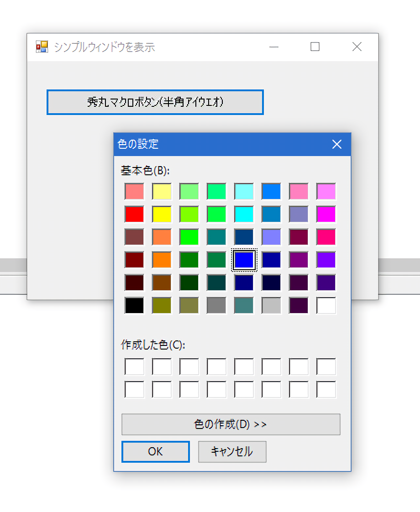The width and height of the screenshot is (420, 512).
Task: Click the キャンセル button
Action: (232, 452)
